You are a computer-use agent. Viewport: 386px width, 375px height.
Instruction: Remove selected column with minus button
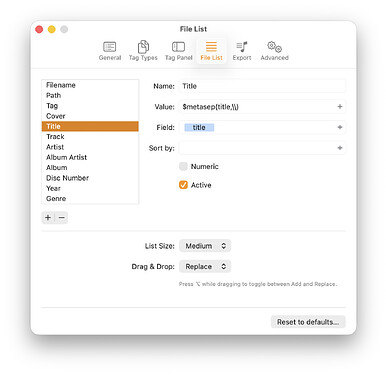point(61,218)
